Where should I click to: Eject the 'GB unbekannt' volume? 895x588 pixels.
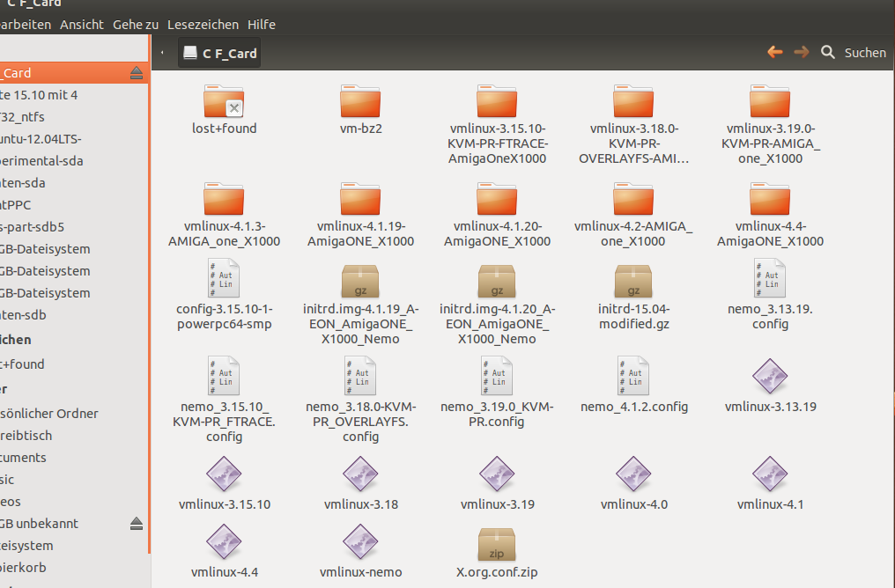pyautogui.click(x=136, y=524)
